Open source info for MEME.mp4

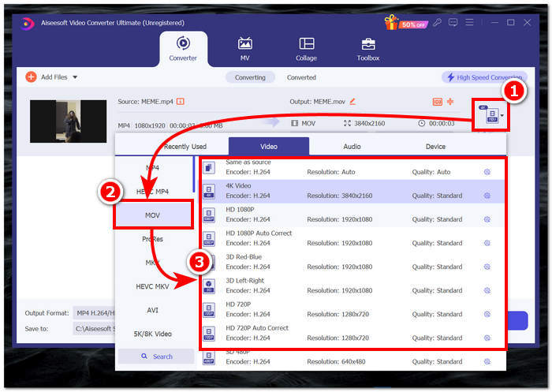point(181,102)
